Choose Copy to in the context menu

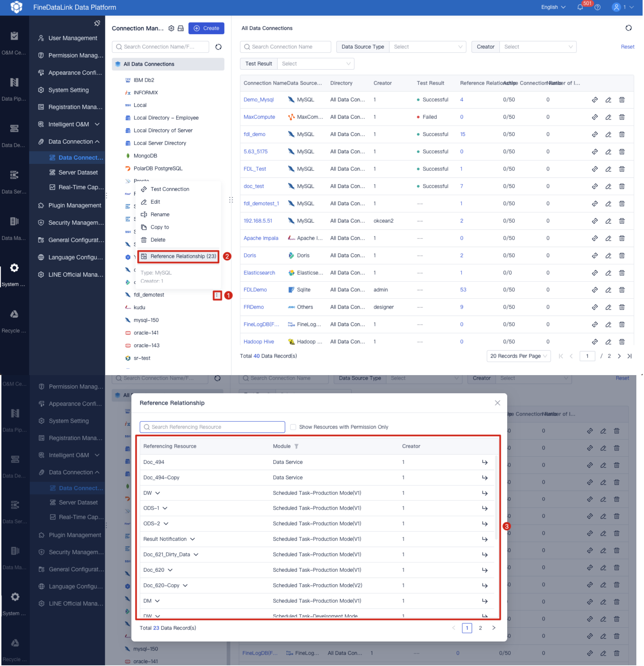(x=159, y=227)
